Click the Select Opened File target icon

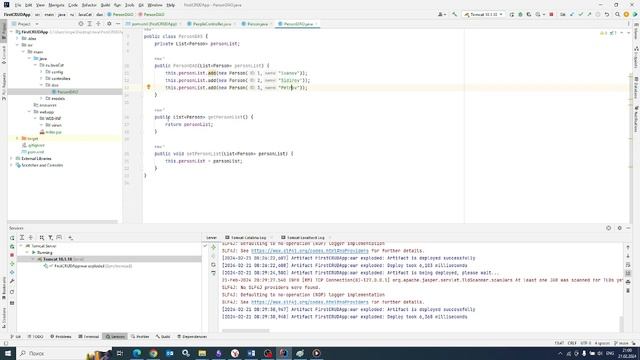[81, 24]
